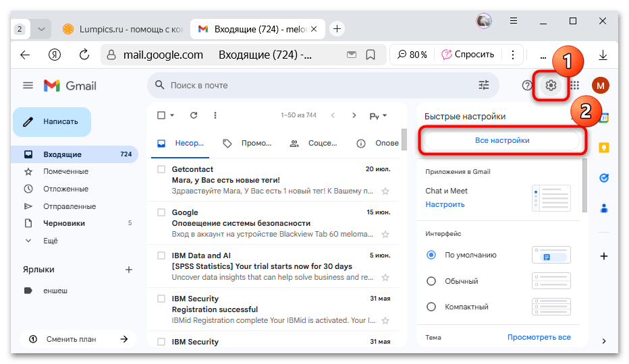This screenshot has height=364, width=629.
Task: Open the 80% zoom control
Action: click(x=412, y=55)
